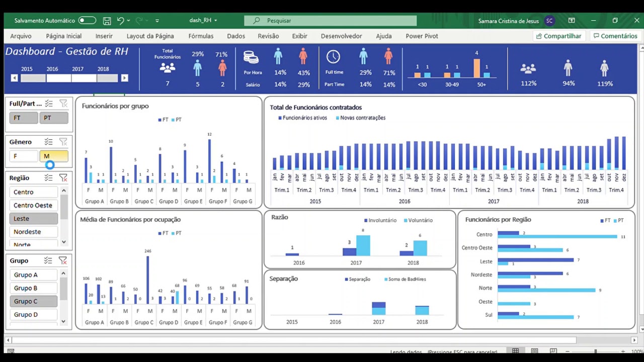The image size is (644, 362).
Task: Toggle multi-select in Região slicer
Action: [49, 178]
